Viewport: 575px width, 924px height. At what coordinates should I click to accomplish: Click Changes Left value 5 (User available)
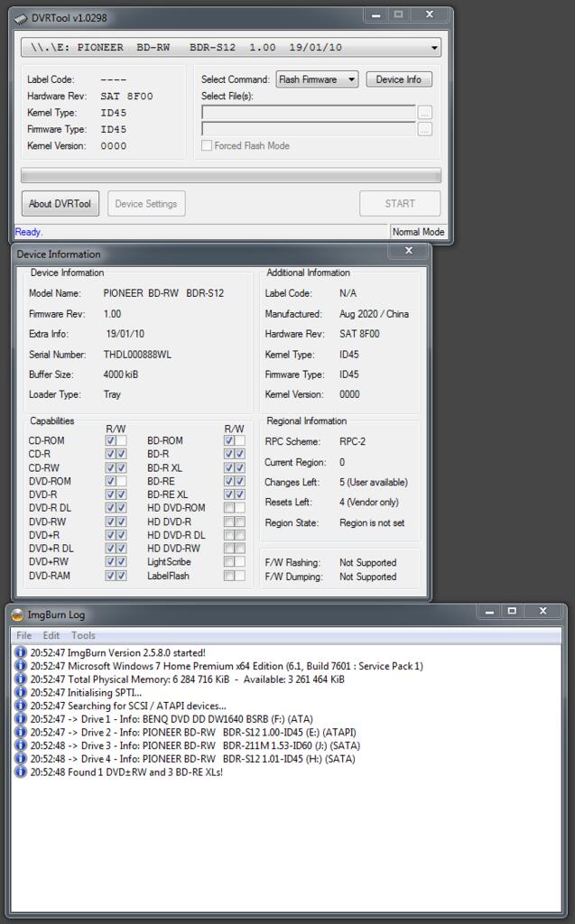click(x=374, y=482)
